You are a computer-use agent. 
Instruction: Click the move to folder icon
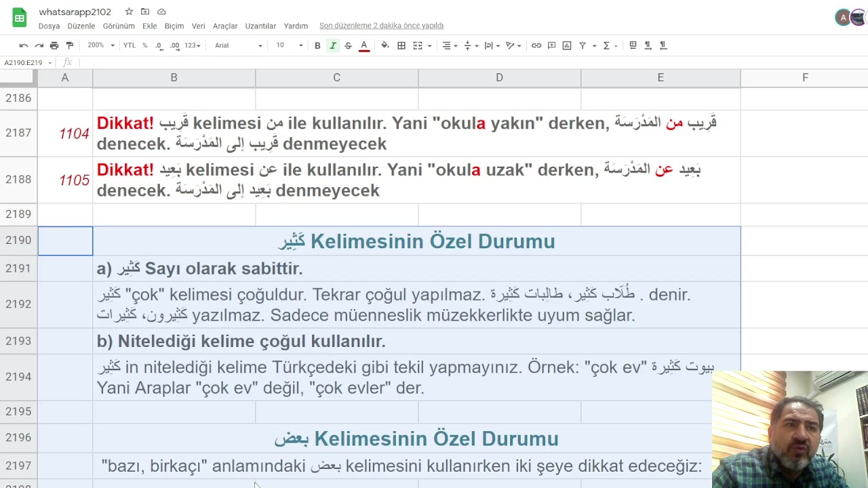145,12
